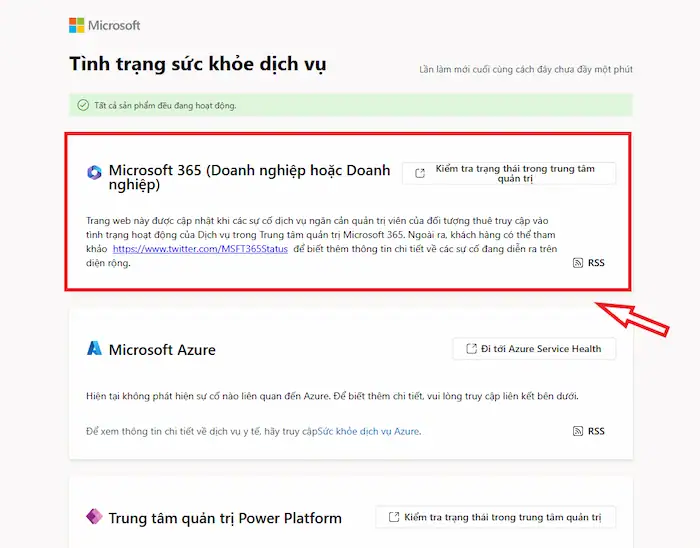Viewport: 700px width, 548px height.
Task: Click the Power Platform admin center icon
Action: click(x=94, y=518)
